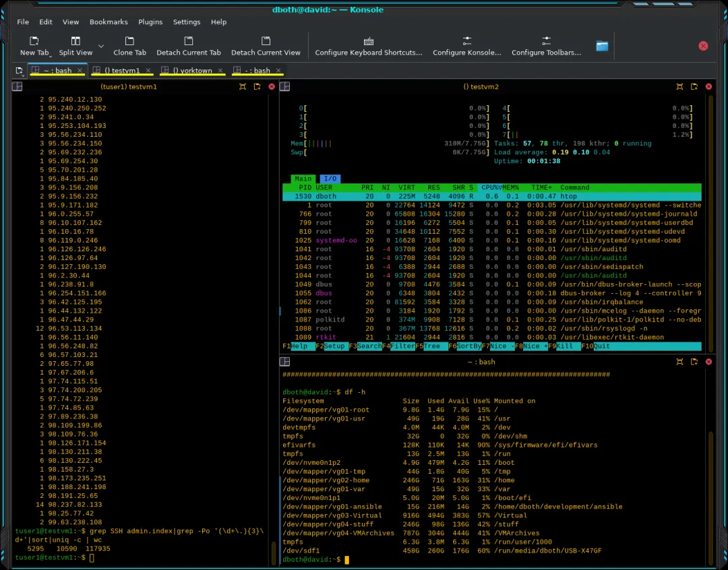Close the testvm2 pane
Screen dimensions: 728x570
click(x=708, y=87)
